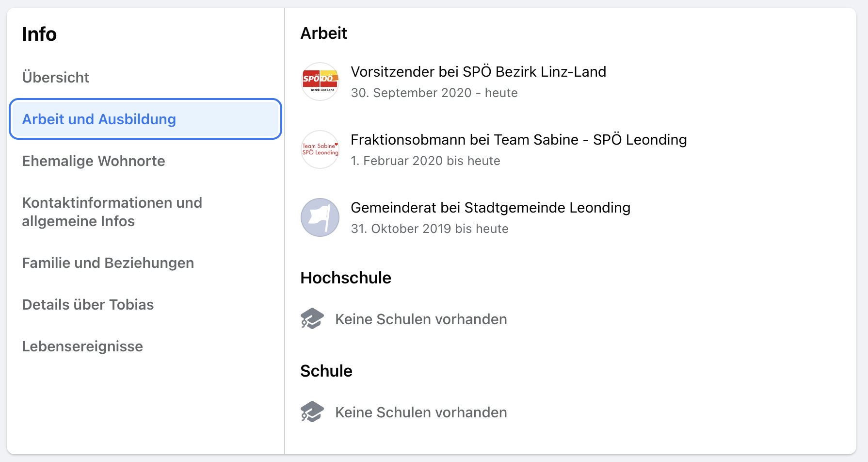Show Details über Tobias
The image size is (868, 462).
[88, 305]
